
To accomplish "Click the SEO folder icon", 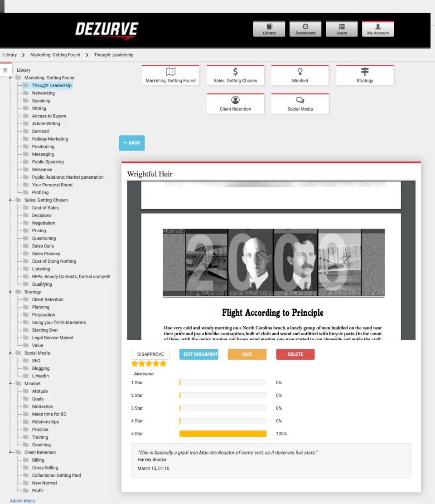I will click(26, 360).
